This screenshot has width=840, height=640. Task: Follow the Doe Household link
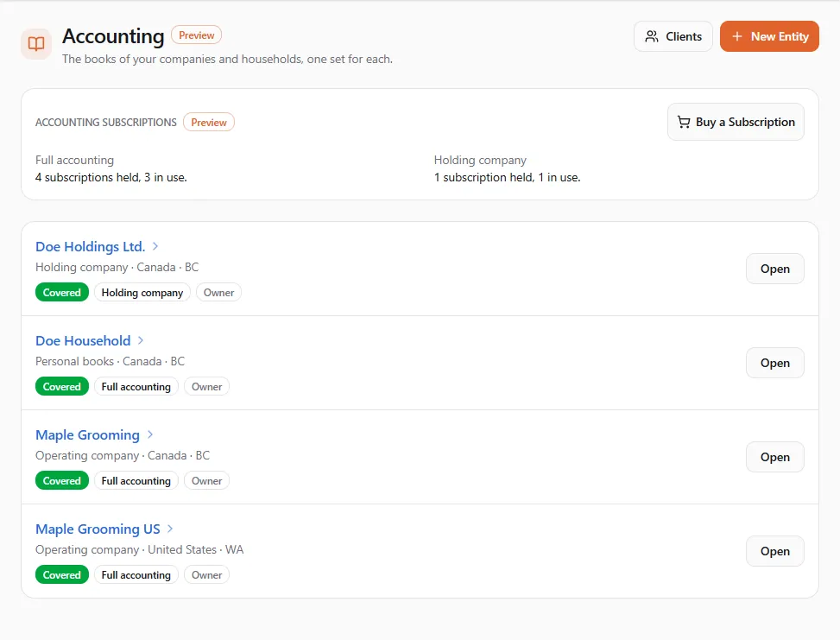pyautogui.click(x=83, y=340)
